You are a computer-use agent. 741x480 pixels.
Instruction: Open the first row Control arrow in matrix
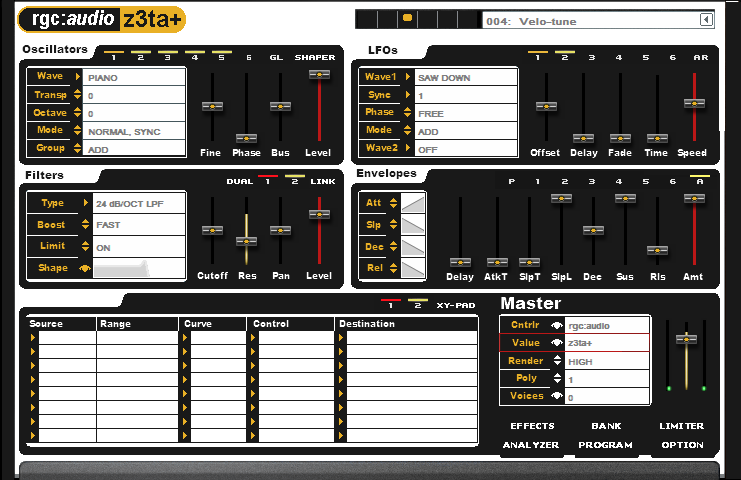coord(253,337)
